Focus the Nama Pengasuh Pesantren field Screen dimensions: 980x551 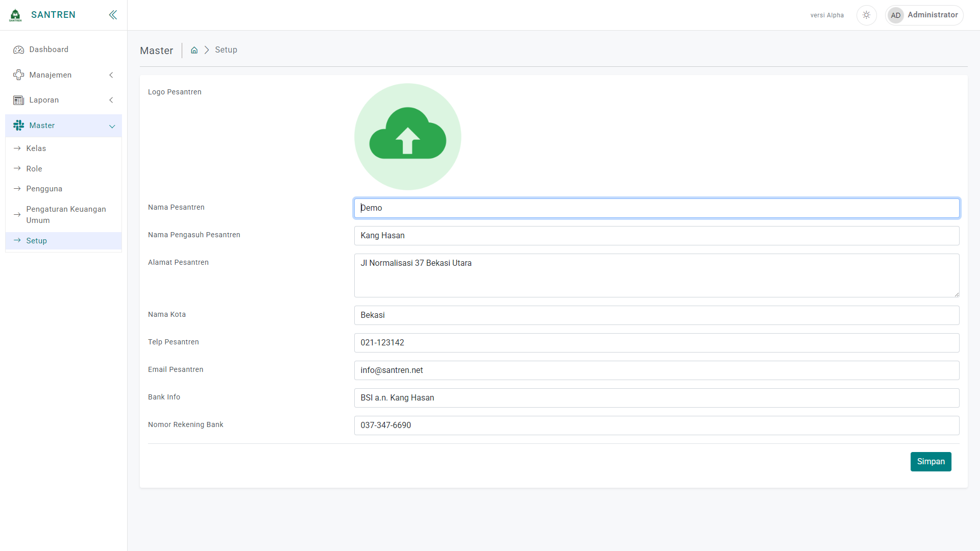[x=656, y=236]
